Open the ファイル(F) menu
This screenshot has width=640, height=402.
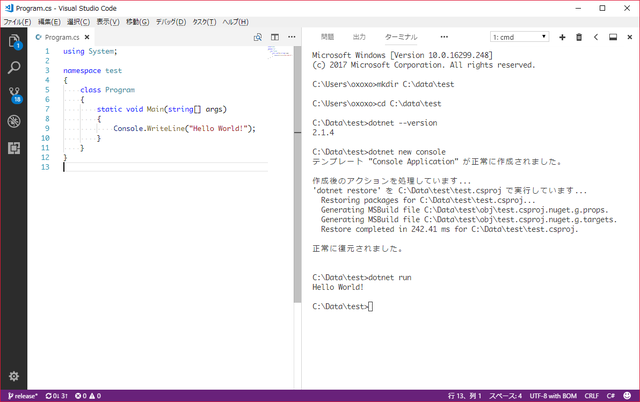[x=17, y=22]
